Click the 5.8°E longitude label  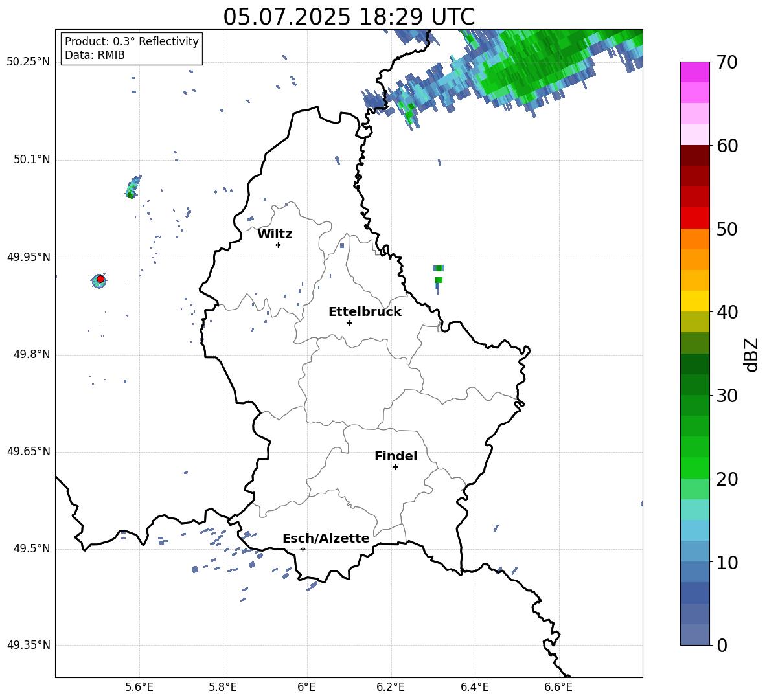pyautogui.click(x=223, y=687)
